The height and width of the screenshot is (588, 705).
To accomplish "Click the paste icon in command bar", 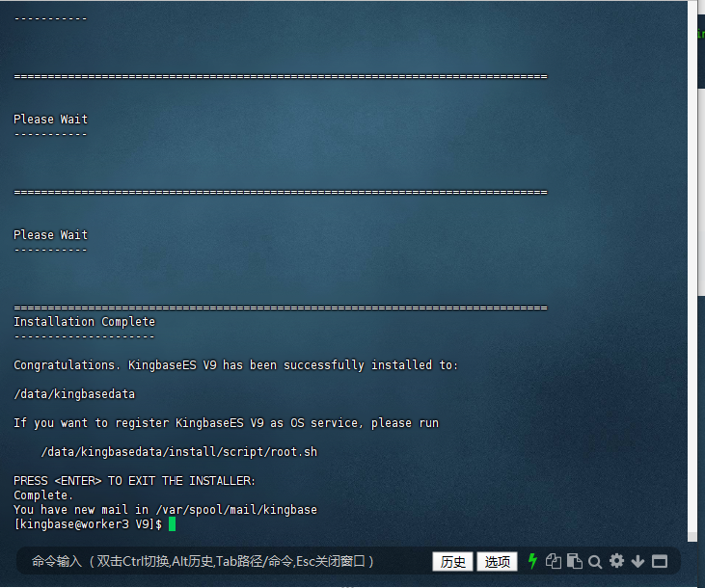I will [x=574, y=561].
